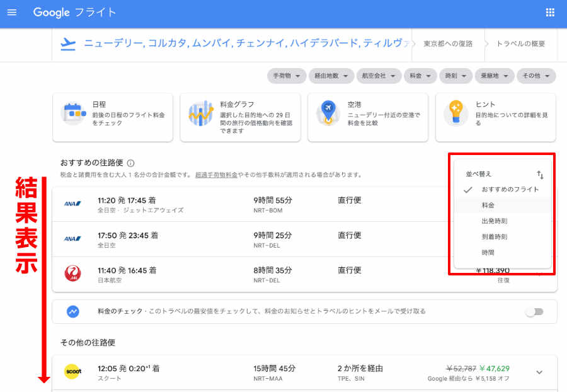Sort results by 出発時刻
This screenshot has width=567, height=392.
(x=503, y=221)
